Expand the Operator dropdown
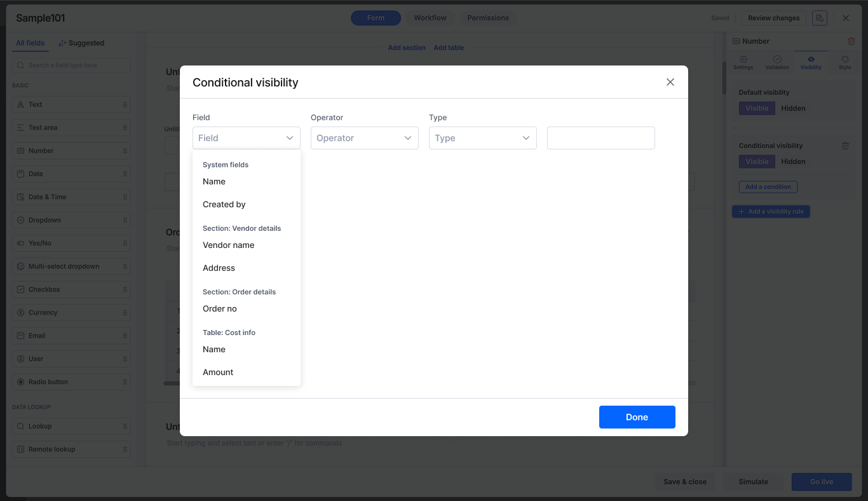This screenshot has width=868, height=501. point(364,138)
